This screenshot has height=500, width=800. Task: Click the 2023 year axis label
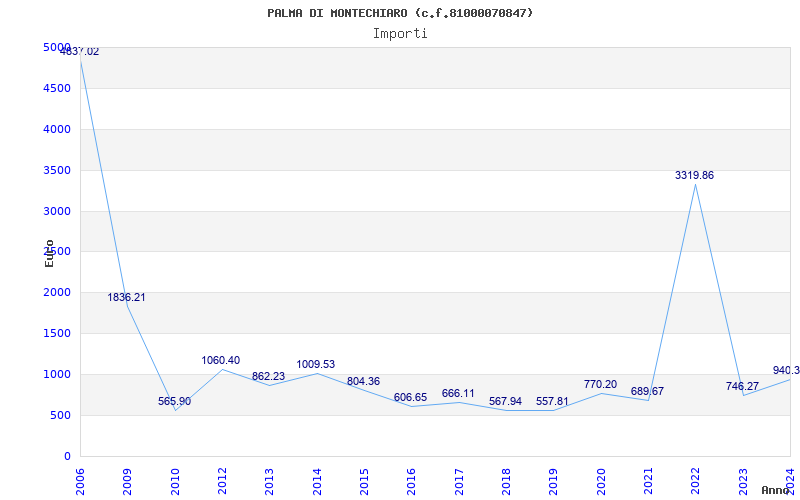[743, 482]
